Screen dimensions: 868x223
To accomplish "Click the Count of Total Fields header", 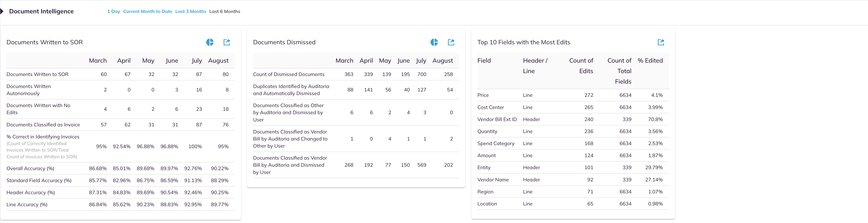I will tap(619, 71).
